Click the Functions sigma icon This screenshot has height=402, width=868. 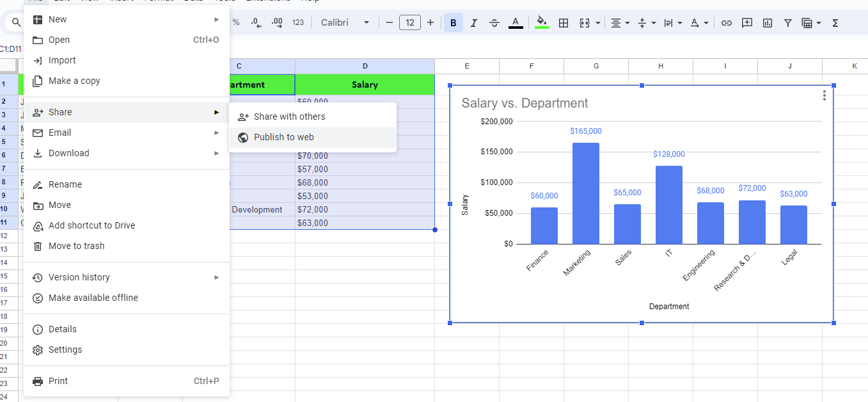click(x=835, y=22)
